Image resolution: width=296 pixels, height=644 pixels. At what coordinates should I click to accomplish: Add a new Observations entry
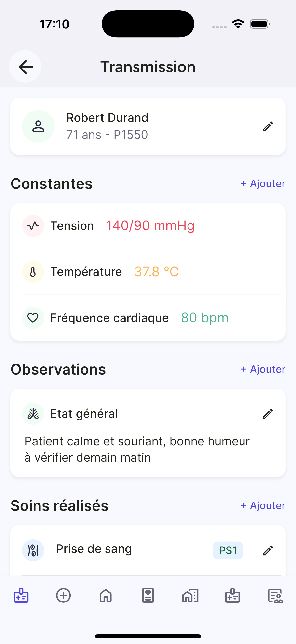pyautogui.click(x=263, y=369)
